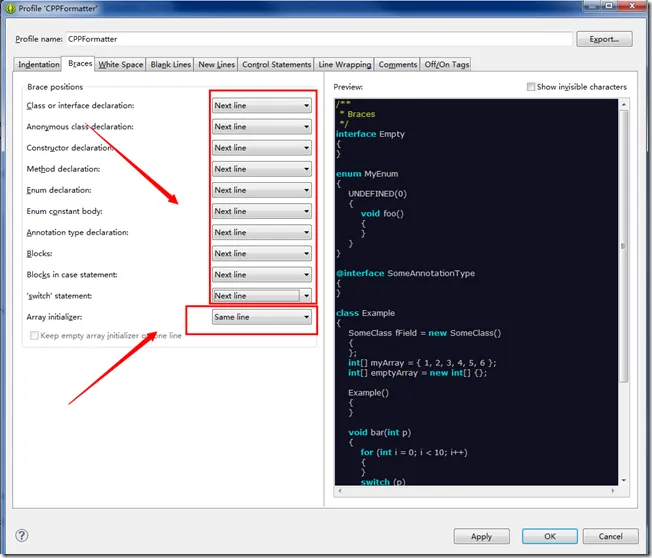Click 'class Example' line in preview
Screen dimensions: 652x558
pyautogui.click(x=366, y=313)
